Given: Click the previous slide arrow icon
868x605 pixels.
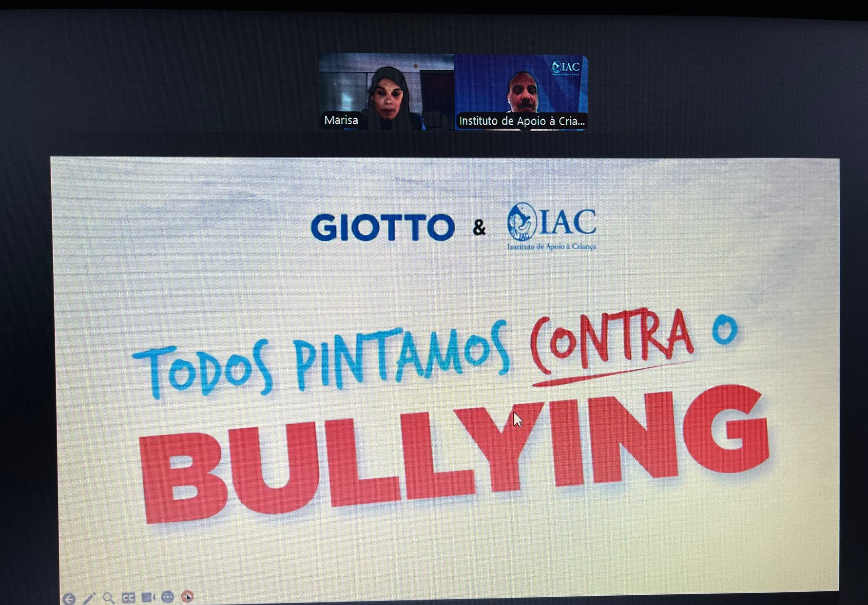Looking at the screenshot, I should pos(69,599).
